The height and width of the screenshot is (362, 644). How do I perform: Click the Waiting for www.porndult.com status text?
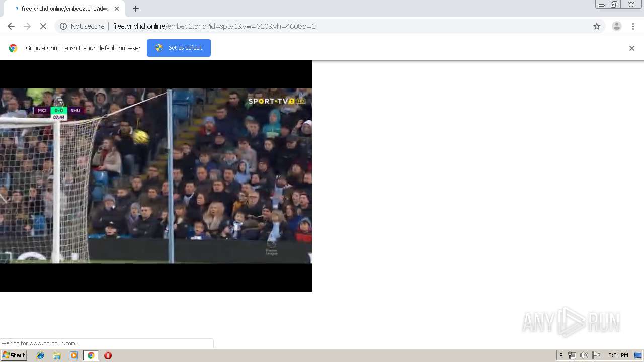tap(40, 343)
